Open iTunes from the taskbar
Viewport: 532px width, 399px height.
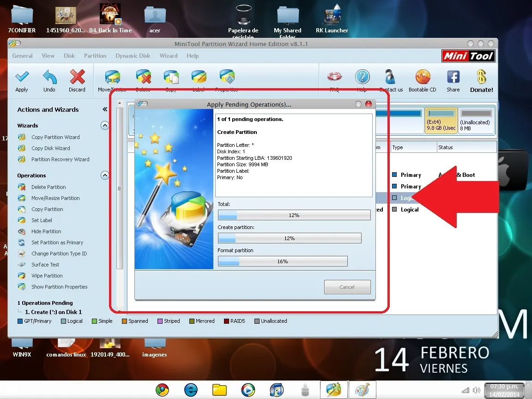pos(277,390)
